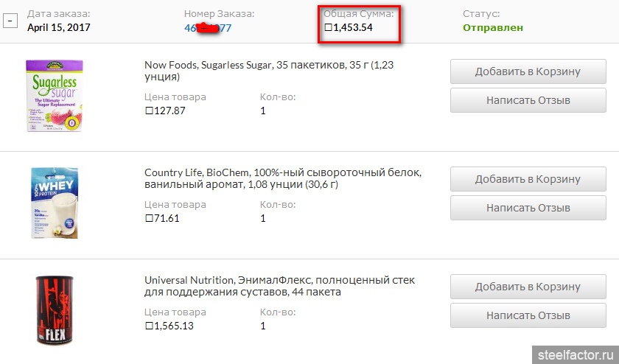Add Sugarless Sugar to cart with Добавить в Корзину

click(528, 71)
